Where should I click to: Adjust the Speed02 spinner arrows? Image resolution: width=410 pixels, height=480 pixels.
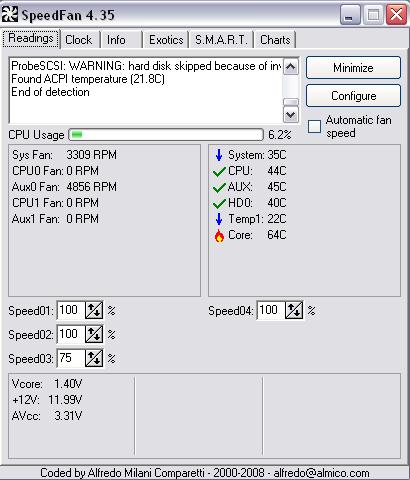pos(94,334)
